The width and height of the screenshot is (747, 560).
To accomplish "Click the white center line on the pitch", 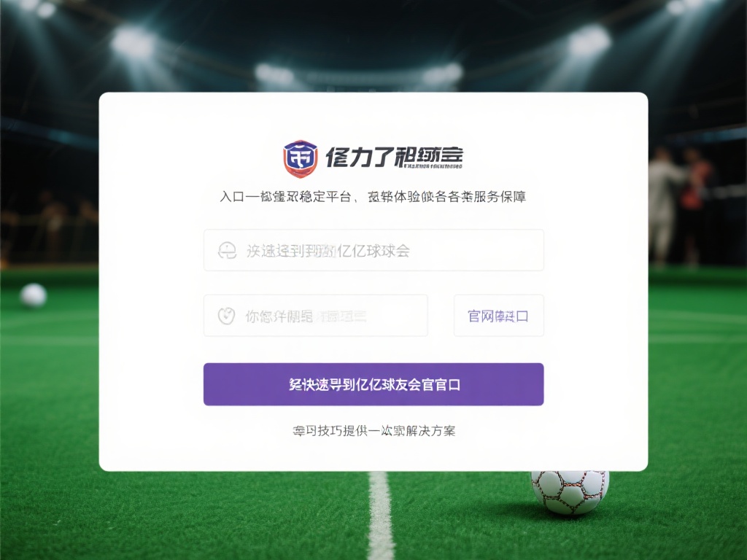I will pyautogui.click(x=381, y=516).
